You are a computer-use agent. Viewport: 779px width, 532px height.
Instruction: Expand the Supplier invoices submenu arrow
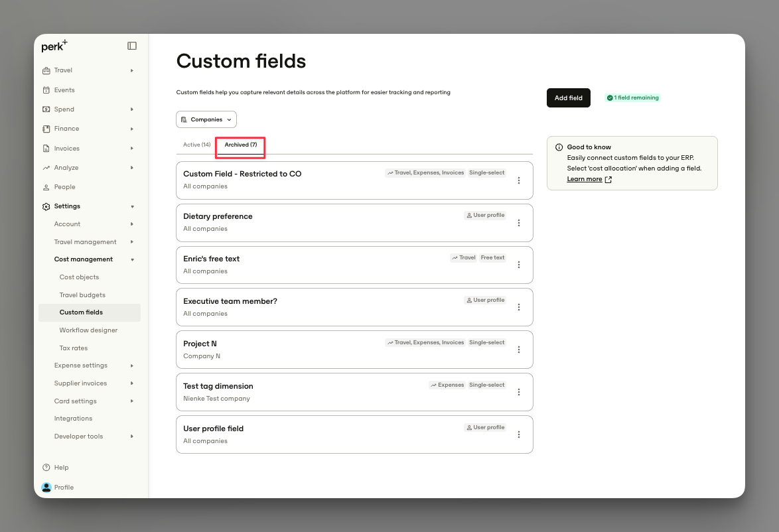[131, 383]
